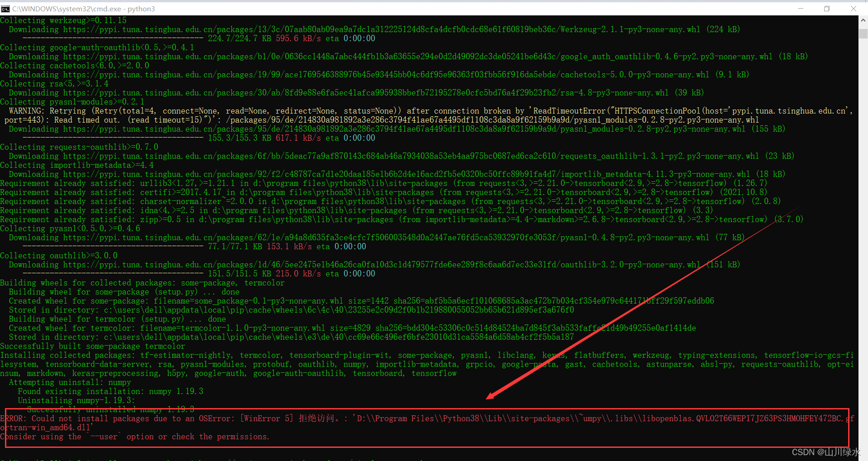This screenshot has width=868, height=461.
Task: Click 'Collecting oauthlib>=3.0.0' line
Action: point(59,256)
